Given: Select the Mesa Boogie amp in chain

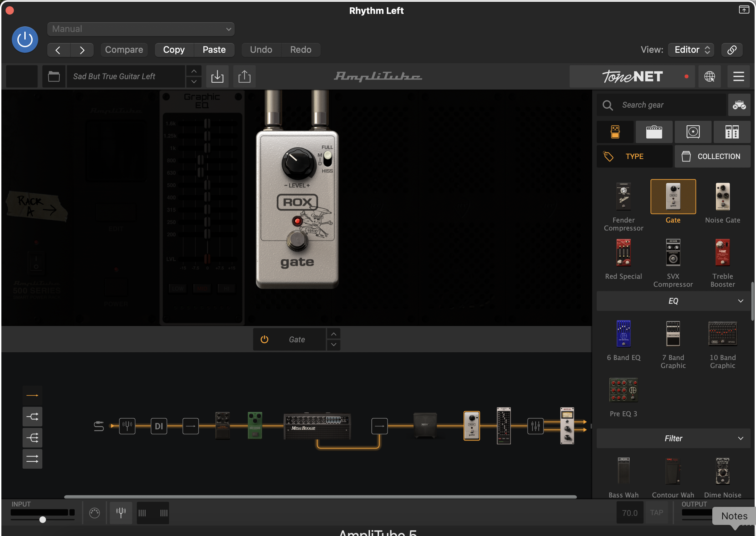Looking at the screenshot, I should click(317, 426).
